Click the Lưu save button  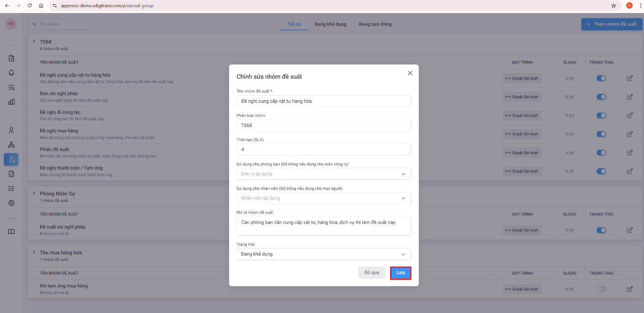coord(400,273)
